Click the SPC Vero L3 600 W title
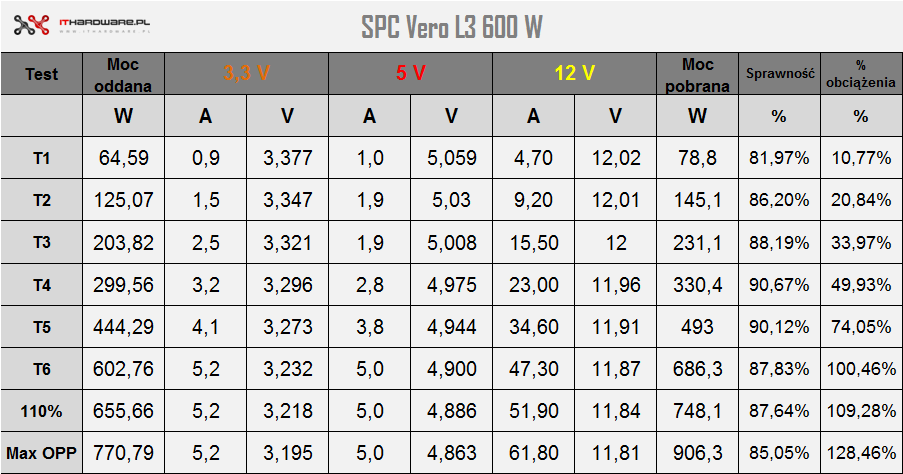Viewport: 903px width, 474px height. pyautogui.click(x=451, y=26)
